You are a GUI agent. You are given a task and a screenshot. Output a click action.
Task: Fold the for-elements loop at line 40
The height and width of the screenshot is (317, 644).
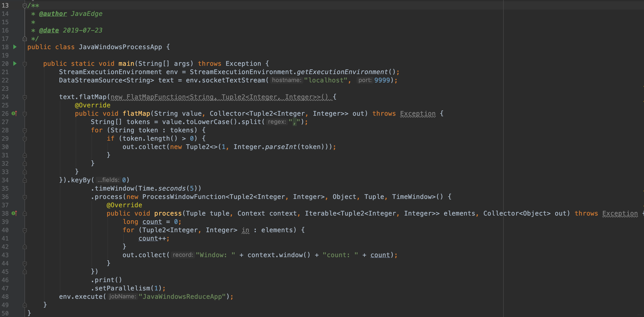25,230
